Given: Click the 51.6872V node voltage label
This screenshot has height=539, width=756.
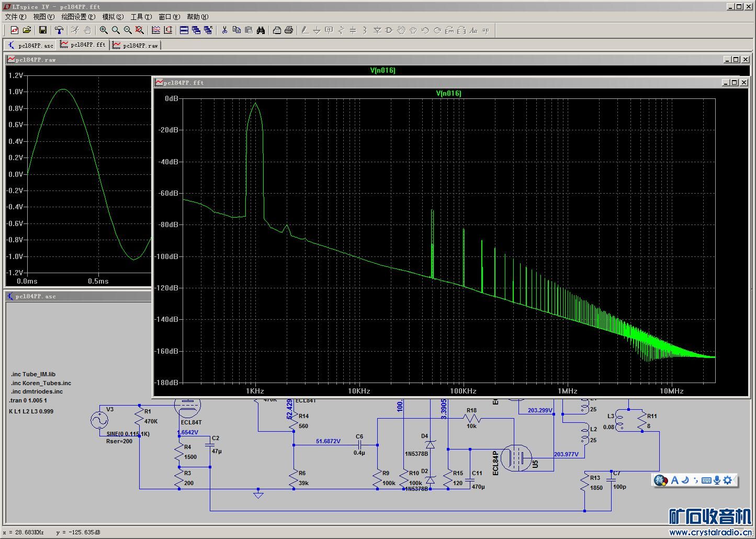Looking at the screenshot, I should tap(328, 441).
